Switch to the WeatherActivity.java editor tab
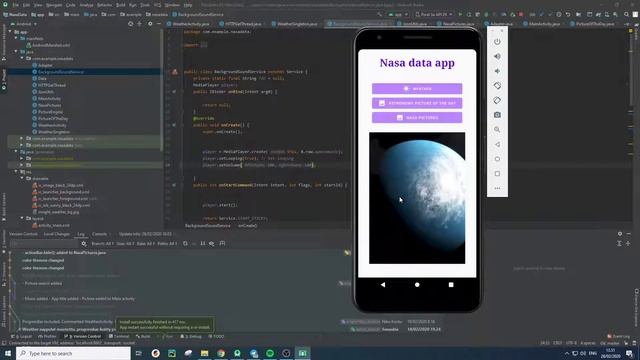Viewport: 640px width, 360px height. click(188, 24)
